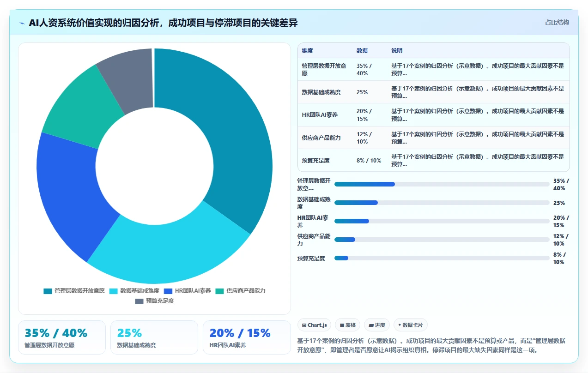The image size is (588, 373).
Task: Open the 20% / 15% stat card
Action: click(247, 337)
